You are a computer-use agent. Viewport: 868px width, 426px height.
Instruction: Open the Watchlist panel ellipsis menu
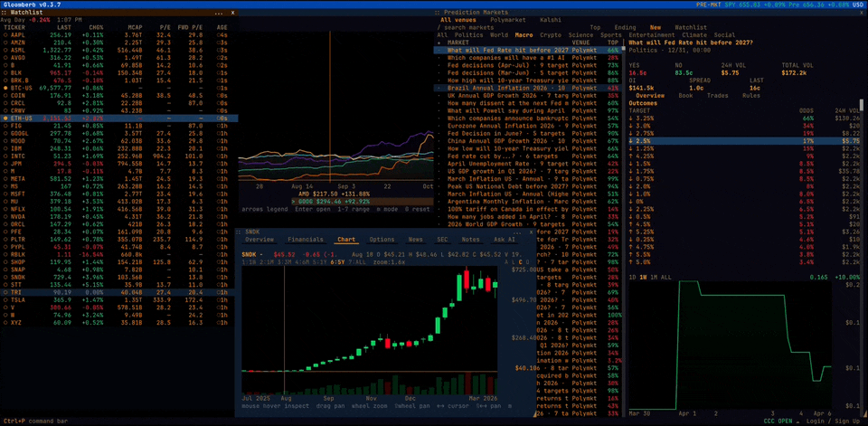point(219,12)
